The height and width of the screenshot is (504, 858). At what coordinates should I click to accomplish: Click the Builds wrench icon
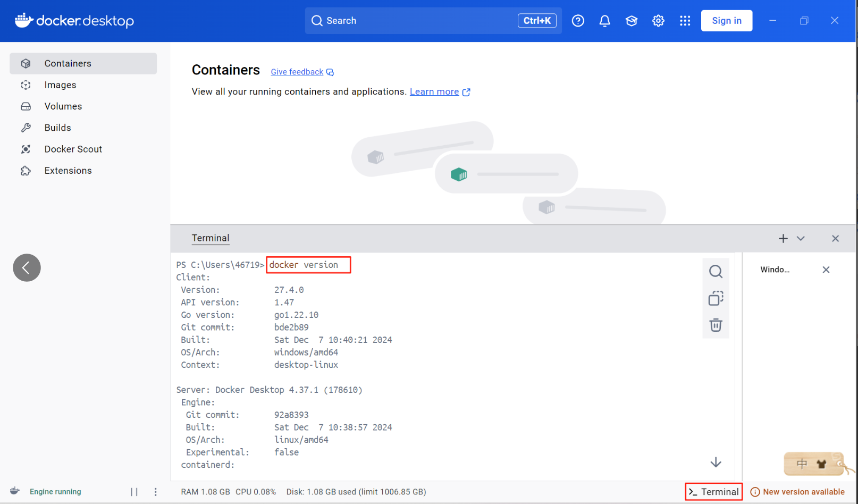pyautogui.click(x=26, y=128)
